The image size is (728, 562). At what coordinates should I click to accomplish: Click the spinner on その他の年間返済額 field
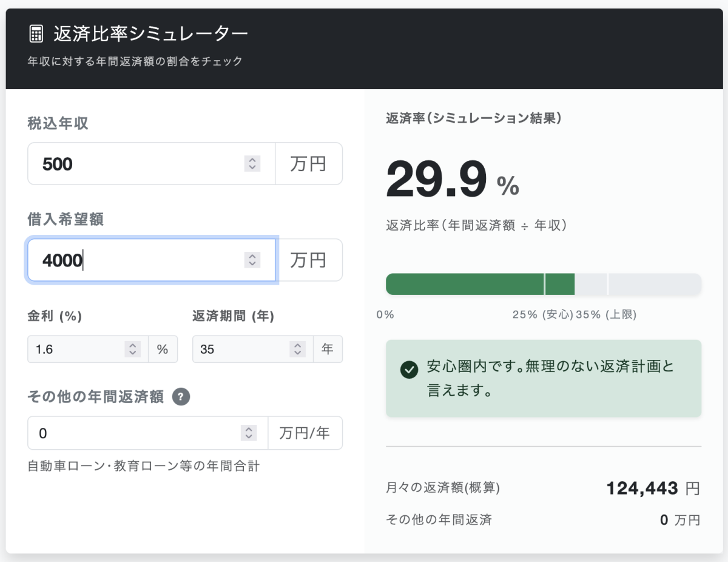[x=249, y=433]
